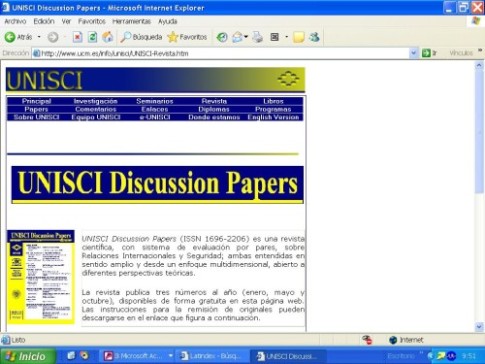Go to the Home page icon
Screen dimensions: 485x364
click(107, 37)
